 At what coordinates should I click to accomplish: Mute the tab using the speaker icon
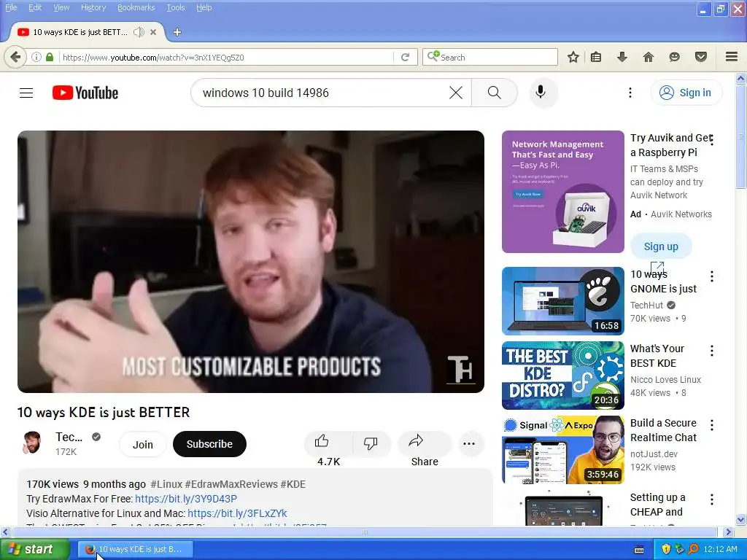139,32
